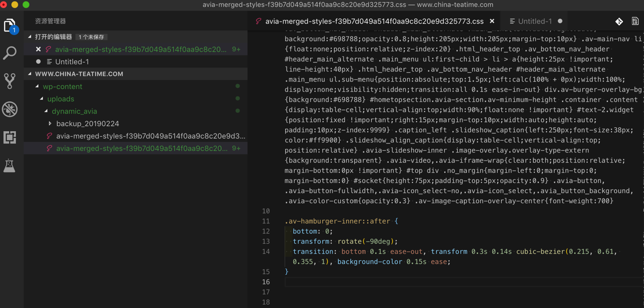
Task: Open the Search view in activity bar
Action: click(10, 53)
